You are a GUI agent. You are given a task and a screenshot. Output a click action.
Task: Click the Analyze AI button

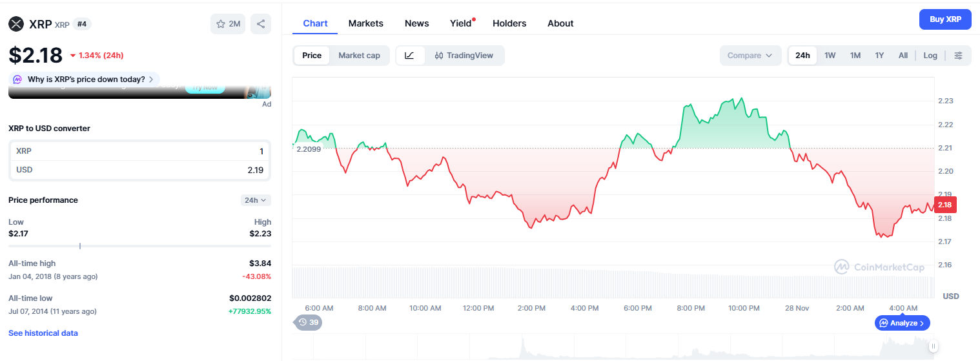tap(903, 323)
